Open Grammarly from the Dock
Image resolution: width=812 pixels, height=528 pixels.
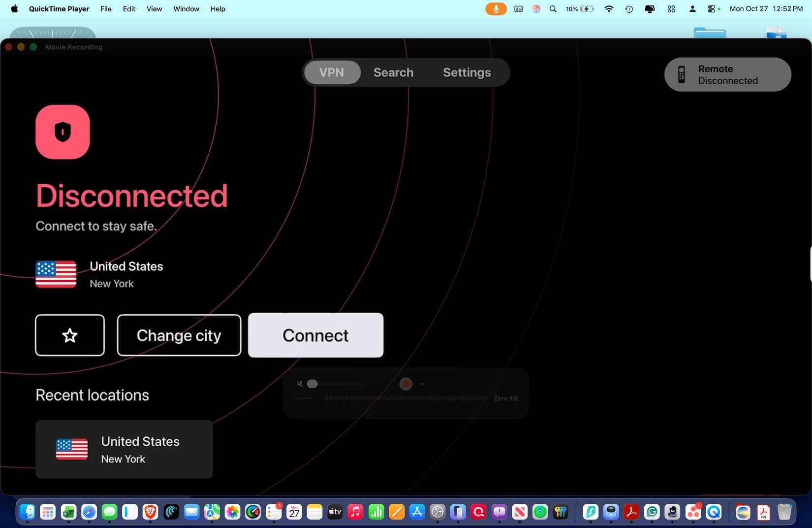click(652, 512)
